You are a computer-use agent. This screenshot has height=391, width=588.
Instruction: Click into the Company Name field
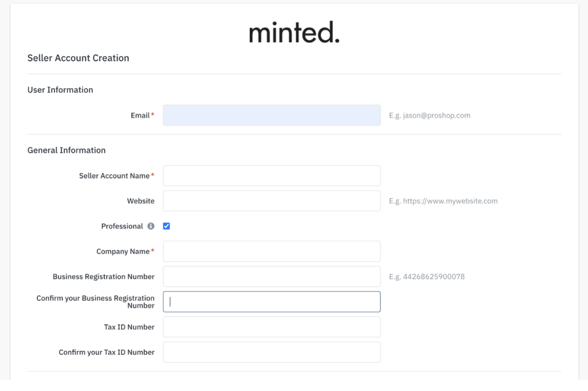click(272, 252)
